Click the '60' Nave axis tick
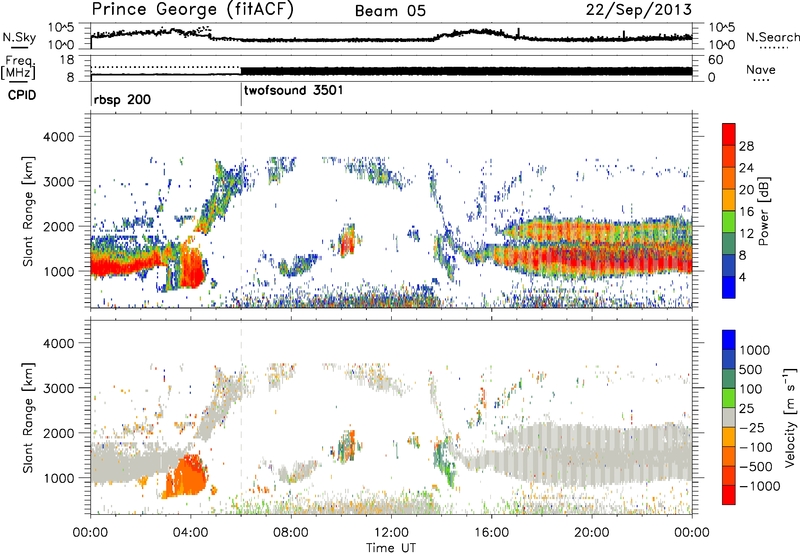Screen dimensions: 800x554 [x=715, y=60]
